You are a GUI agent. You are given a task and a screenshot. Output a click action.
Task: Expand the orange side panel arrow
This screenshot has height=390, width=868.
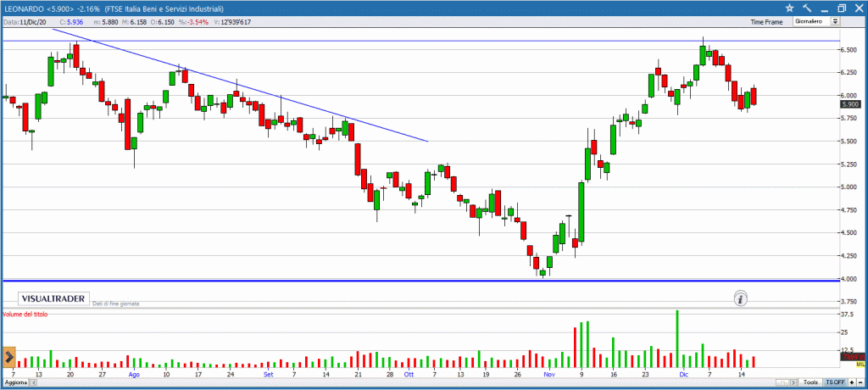pyautogui.click(x=8, y=357)
